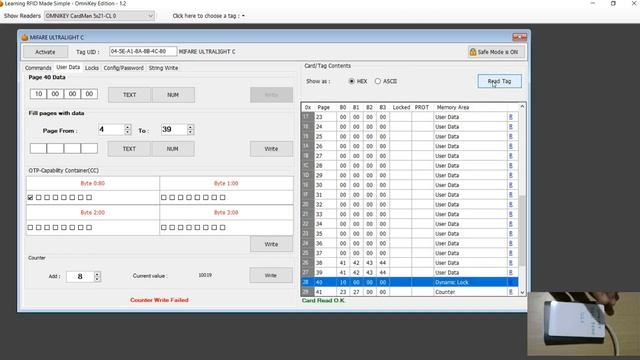Open the String Write tab
Viewport: 640px width, 360px height.
(x=163, y=68)
